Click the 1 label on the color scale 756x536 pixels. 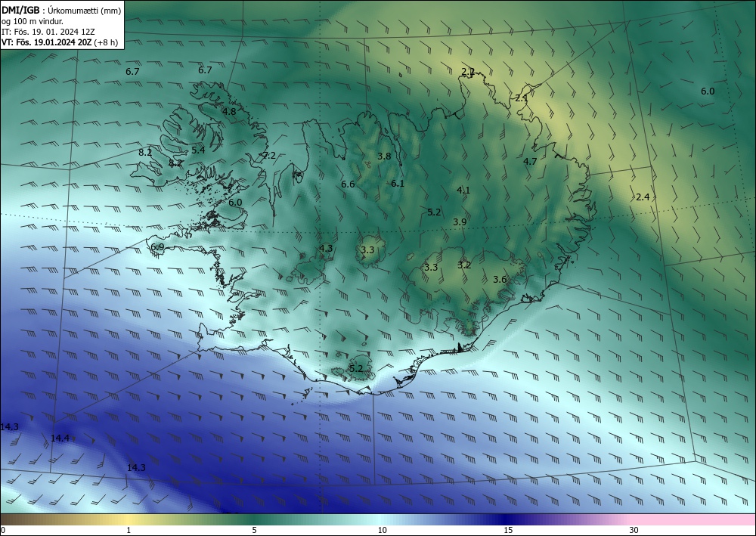point(129,530)
